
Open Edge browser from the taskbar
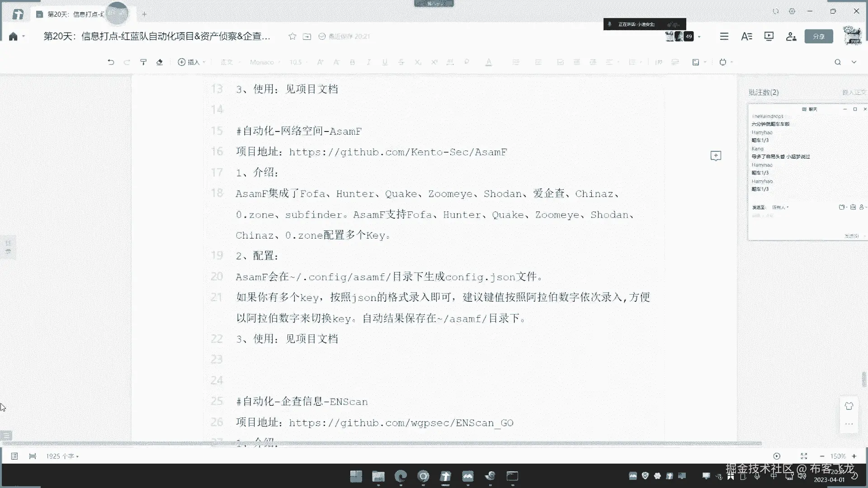[x=401, y=476]
